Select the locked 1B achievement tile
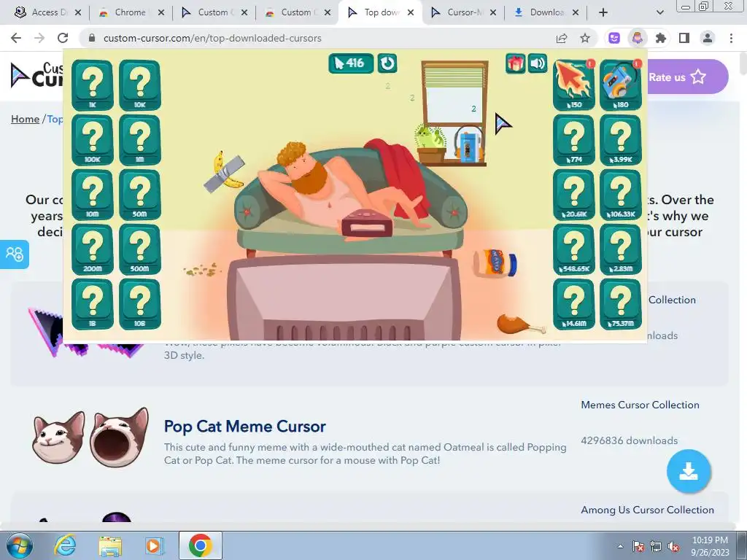Image resolution: width=747 pixels, height=560 pixels. click(x=93, y=304)
